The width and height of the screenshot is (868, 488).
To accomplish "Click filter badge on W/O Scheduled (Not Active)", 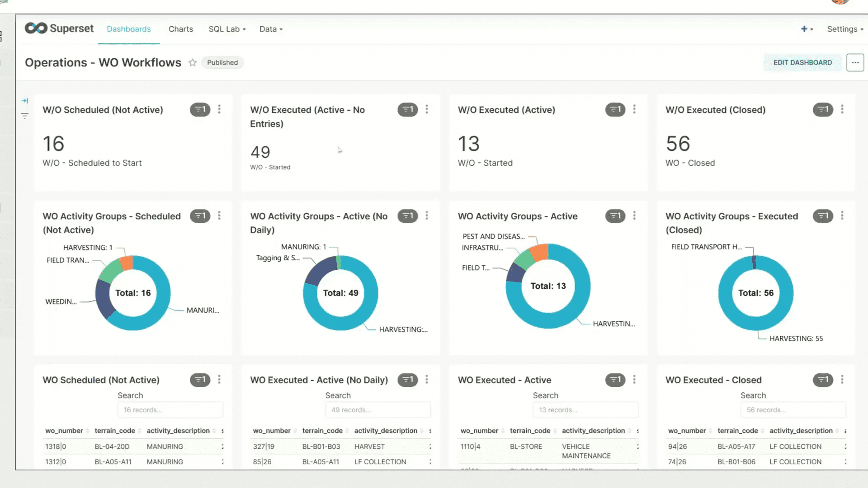I will coord(200,109).
